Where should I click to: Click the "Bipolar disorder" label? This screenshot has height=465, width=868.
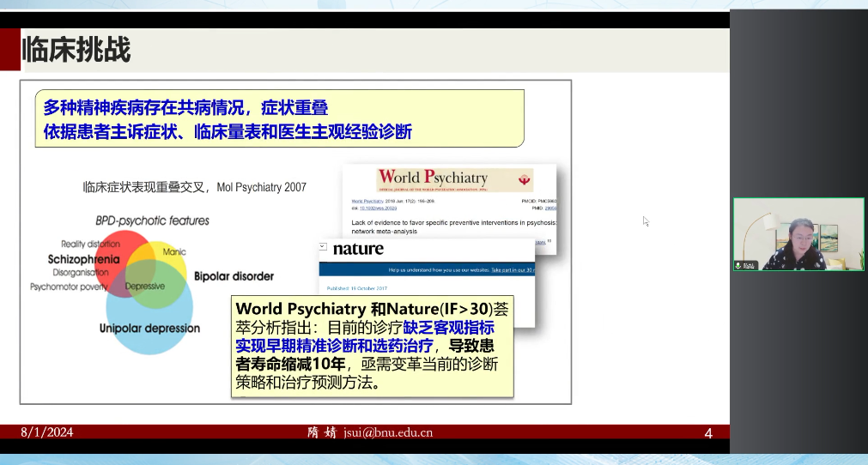[x=234, y=276]
